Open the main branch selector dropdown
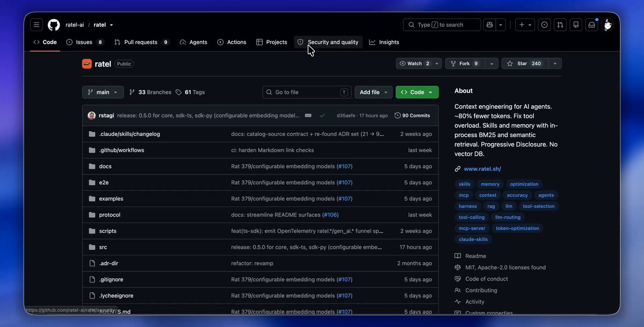This screenshot has width=644, height=327. click(103, 92)
